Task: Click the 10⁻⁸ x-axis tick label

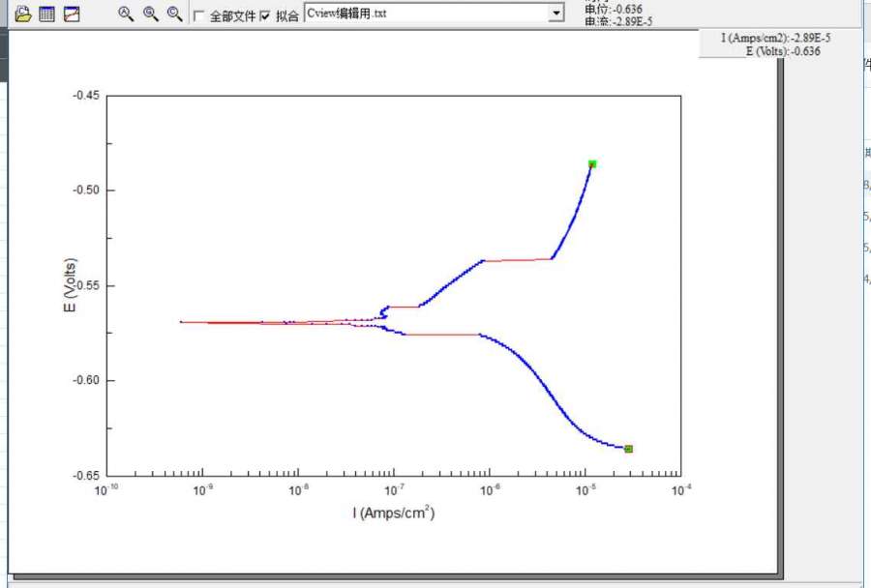Action: point(298,490)
